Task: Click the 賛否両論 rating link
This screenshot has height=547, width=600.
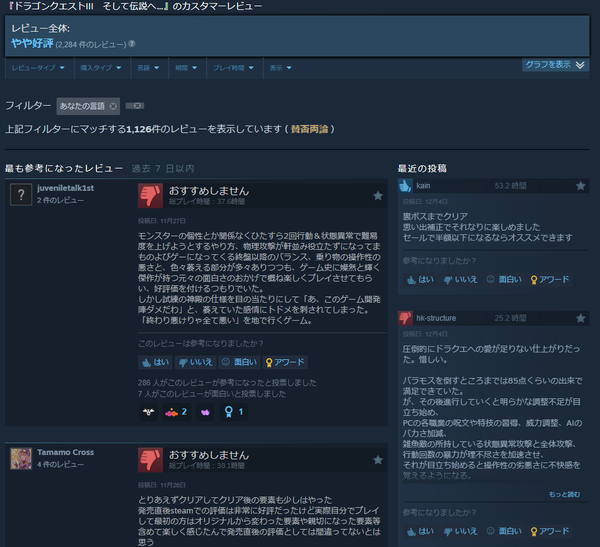Action: pyautogui.click(x=309, y=129)
